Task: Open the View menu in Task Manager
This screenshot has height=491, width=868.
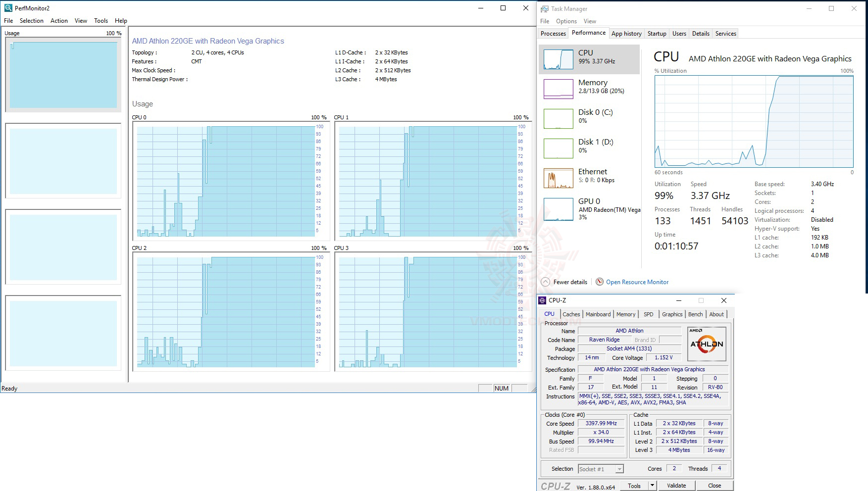Action: click(x=590, y=21)
